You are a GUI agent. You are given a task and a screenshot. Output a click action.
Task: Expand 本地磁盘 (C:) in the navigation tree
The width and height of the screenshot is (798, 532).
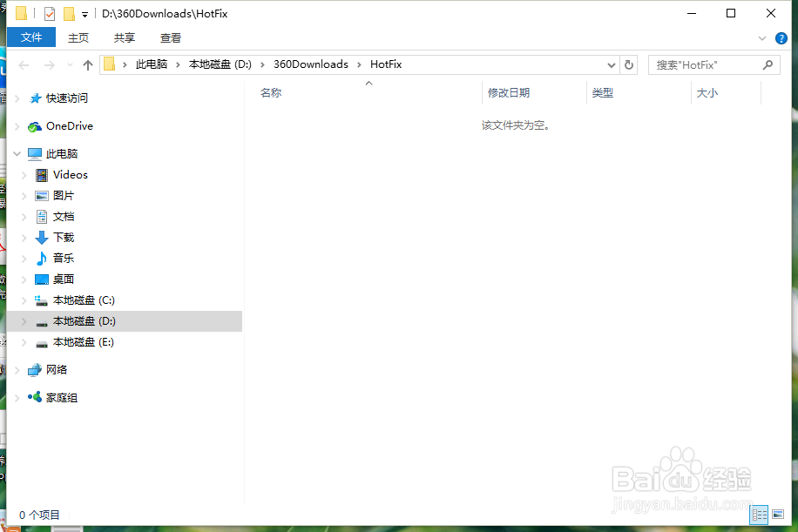pos(26,300)
